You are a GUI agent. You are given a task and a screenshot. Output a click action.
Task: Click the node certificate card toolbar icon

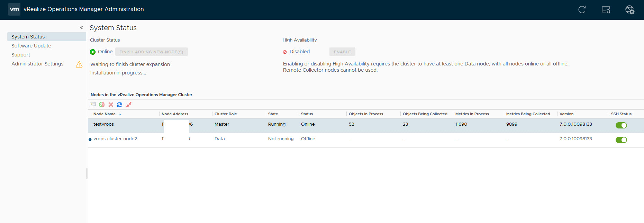pyautogui.click(x=93, y=105)
